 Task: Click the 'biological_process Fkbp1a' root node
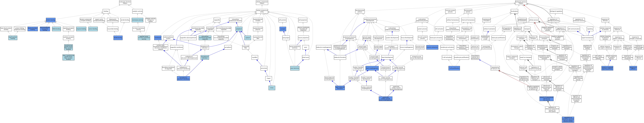(521, 3)
